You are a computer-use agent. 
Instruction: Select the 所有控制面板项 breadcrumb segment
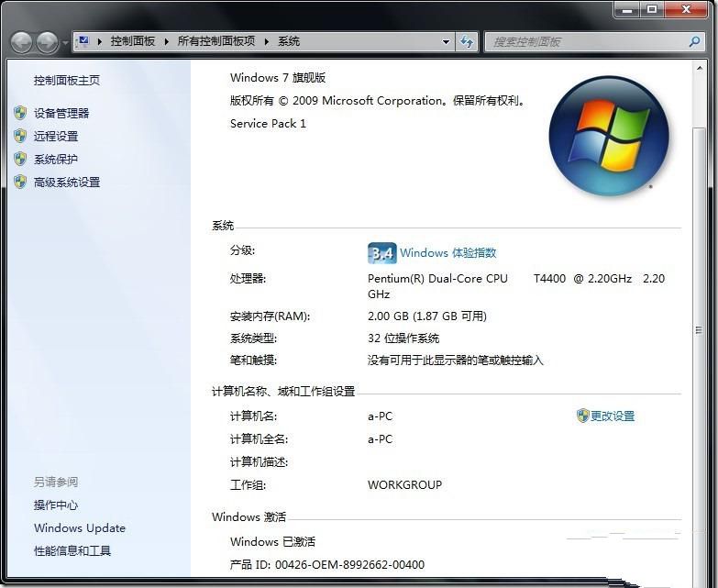coord(215,41)
